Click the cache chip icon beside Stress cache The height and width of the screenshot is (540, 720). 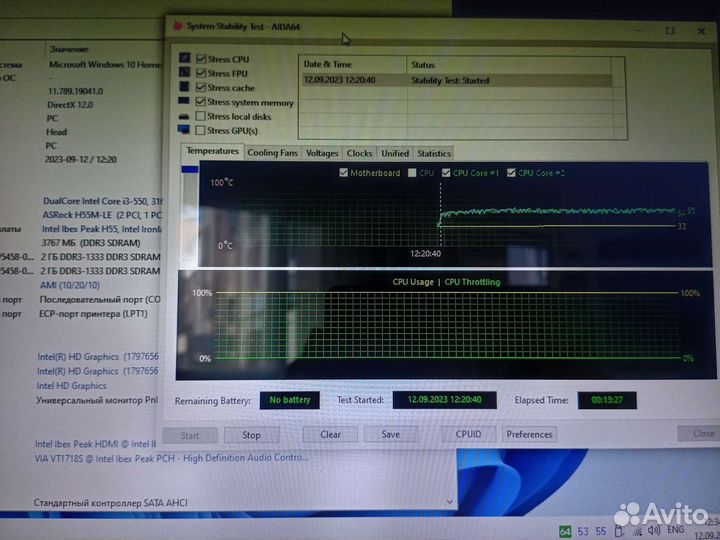point(184,86)
